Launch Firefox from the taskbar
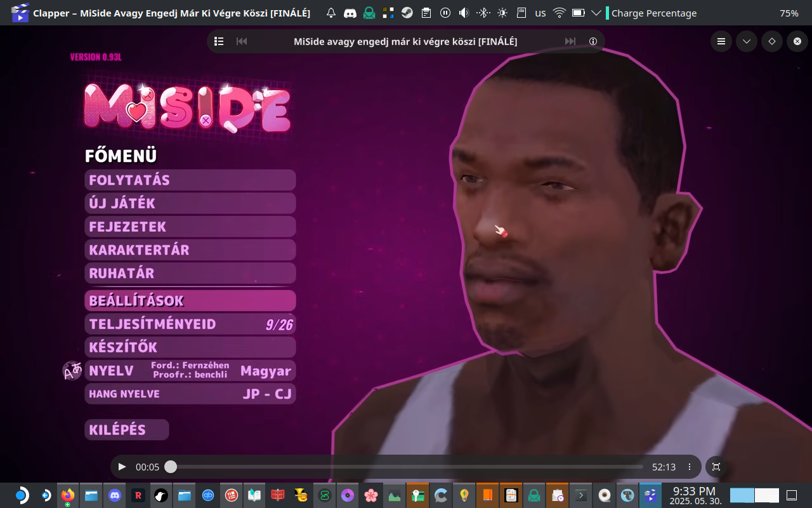 tap(67, 495)
